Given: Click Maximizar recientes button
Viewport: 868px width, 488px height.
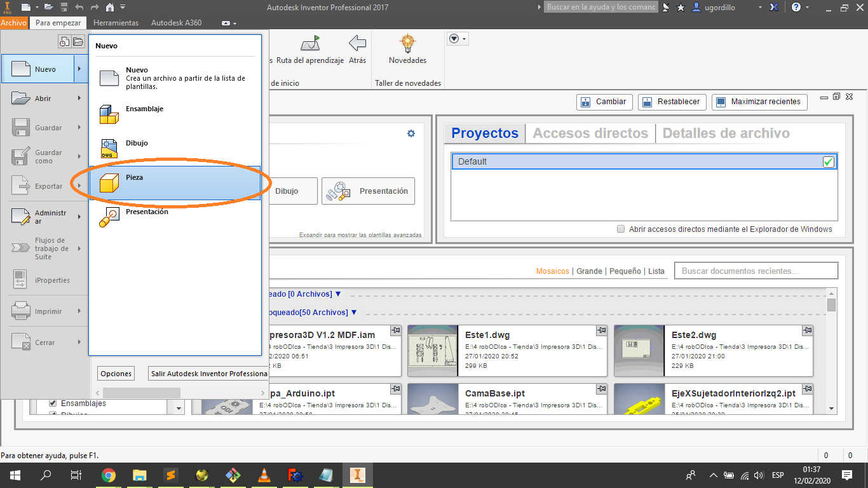Looking at the screenshot, I should (x=759, y=102).
